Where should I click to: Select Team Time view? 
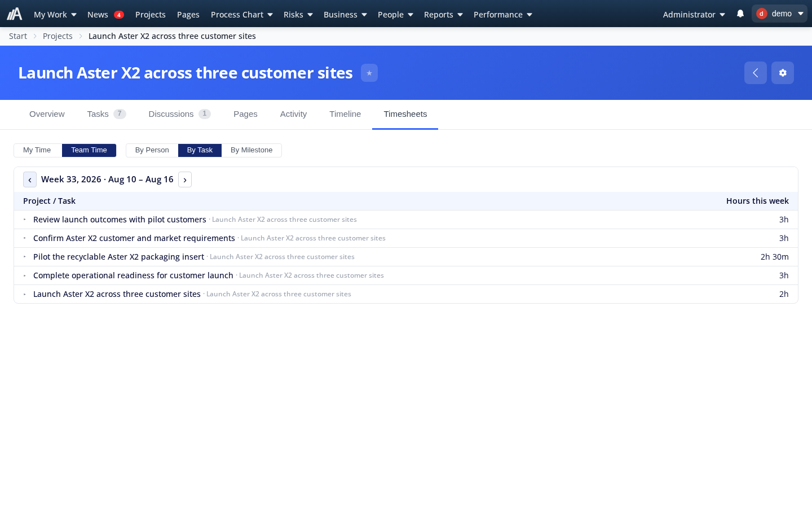pos(89,150)
